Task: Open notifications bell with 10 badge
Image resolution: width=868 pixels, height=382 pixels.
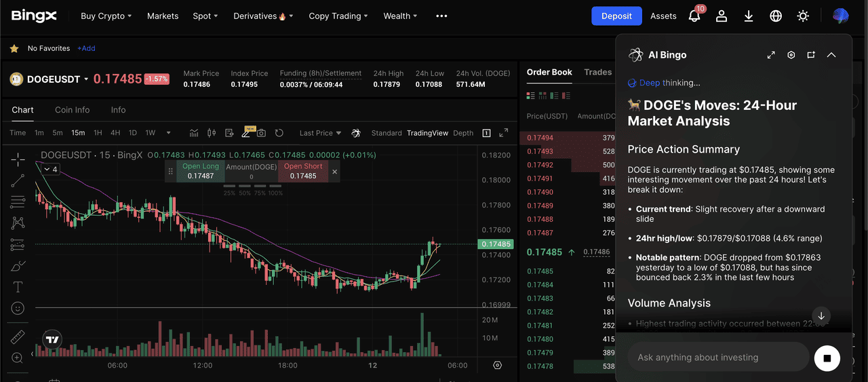Action: click(x=694, y=16)
